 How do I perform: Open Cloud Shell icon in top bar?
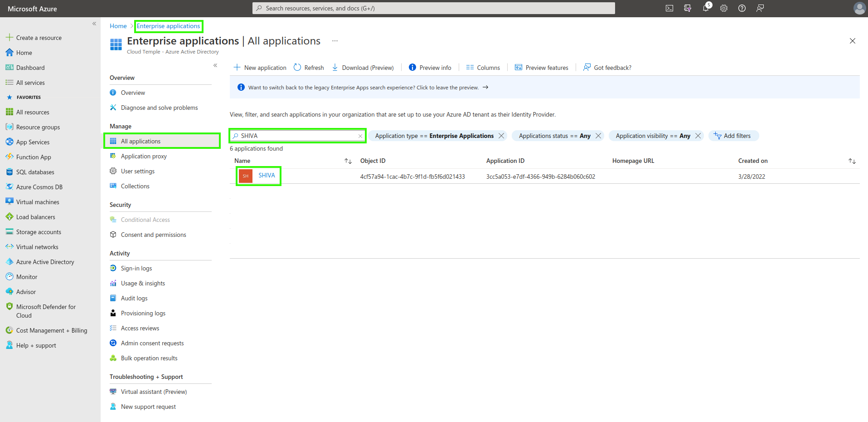[669, 8]
